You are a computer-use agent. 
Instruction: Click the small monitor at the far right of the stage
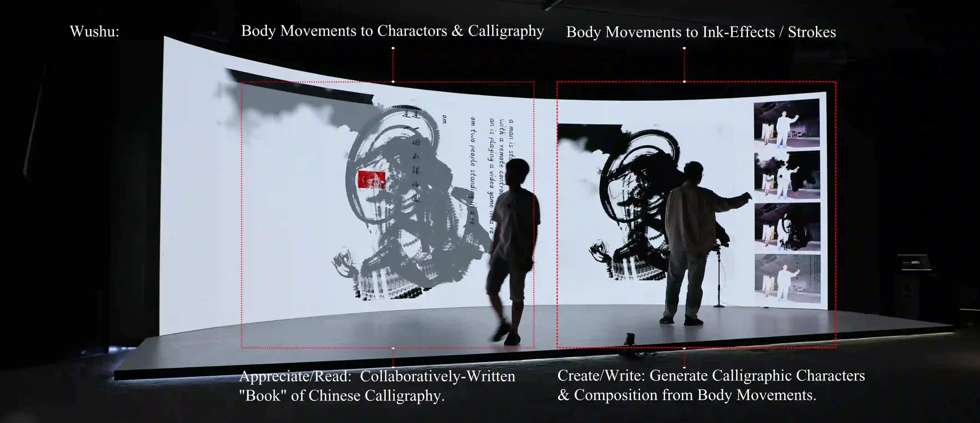(x=914, y=263)
